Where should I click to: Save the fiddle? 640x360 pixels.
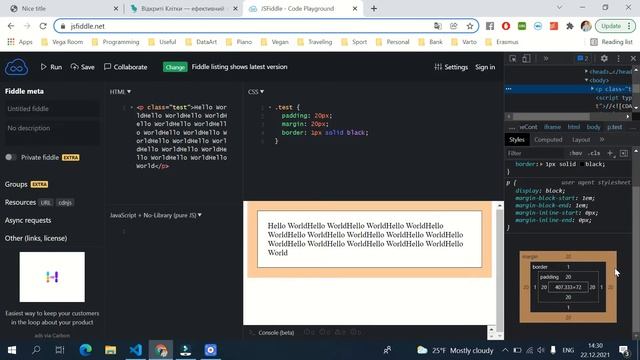82,67
